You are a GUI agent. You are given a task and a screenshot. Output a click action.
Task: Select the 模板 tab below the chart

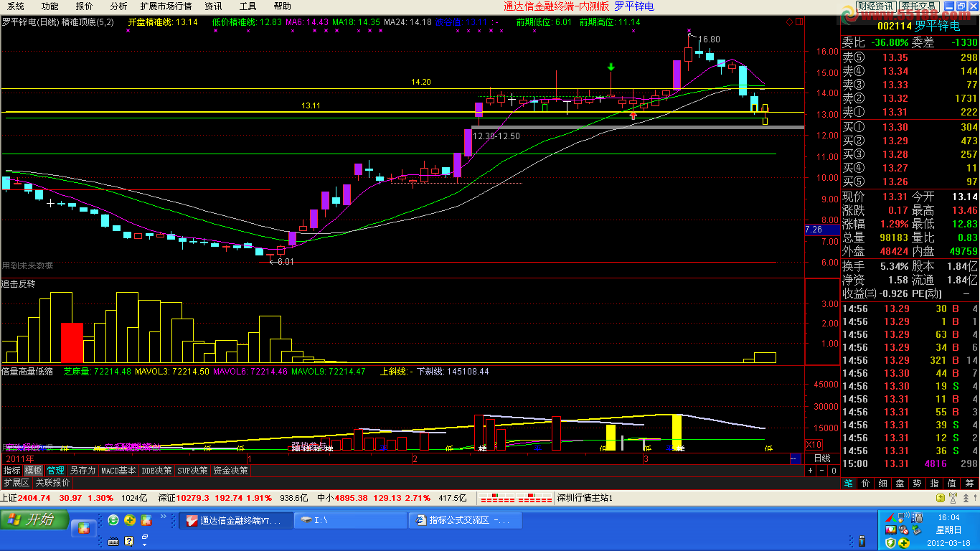click(34, 471)
